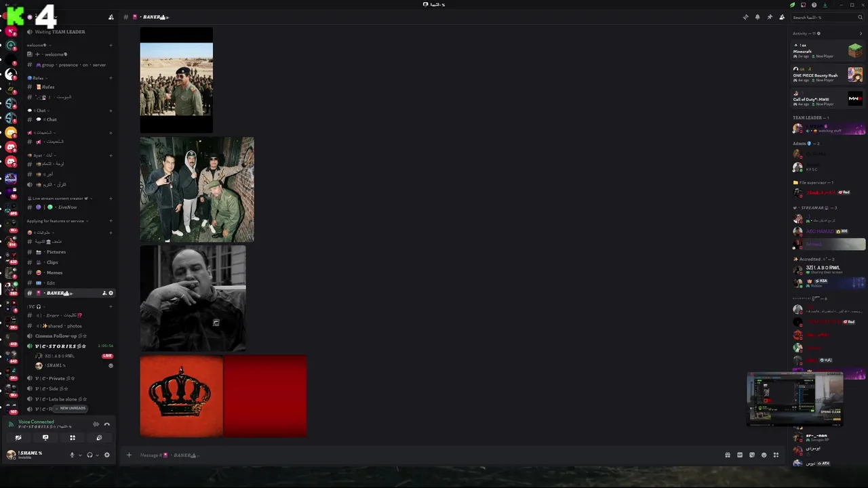Show pinned messages with pin icon
This screenshot has width=868, height=488.
(x=770, y=17)
